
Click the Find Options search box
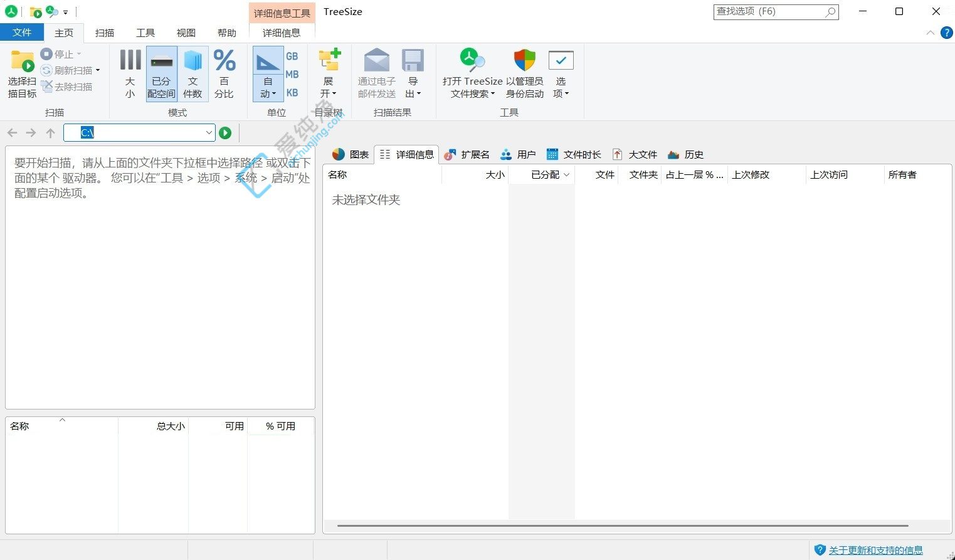point(776,11)
